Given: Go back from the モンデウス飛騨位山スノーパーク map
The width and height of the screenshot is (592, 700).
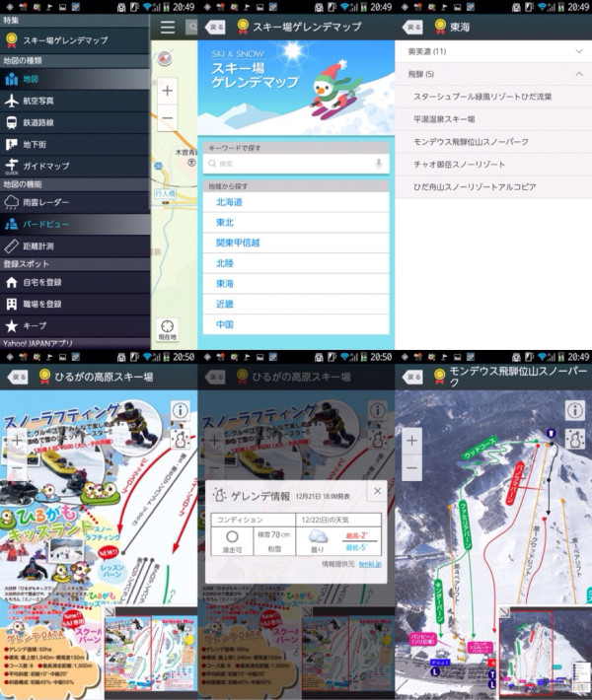Looking at the screenshot, I should tap(412, 378).
